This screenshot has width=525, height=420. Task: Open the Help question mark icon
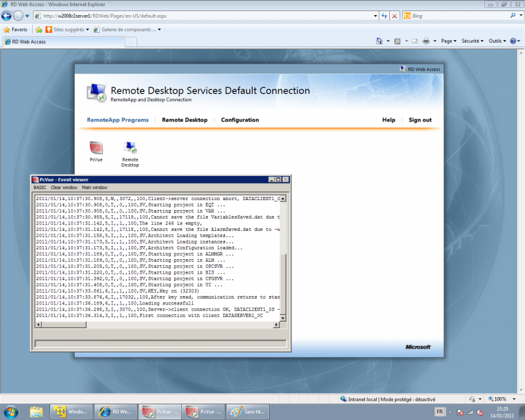513,41
